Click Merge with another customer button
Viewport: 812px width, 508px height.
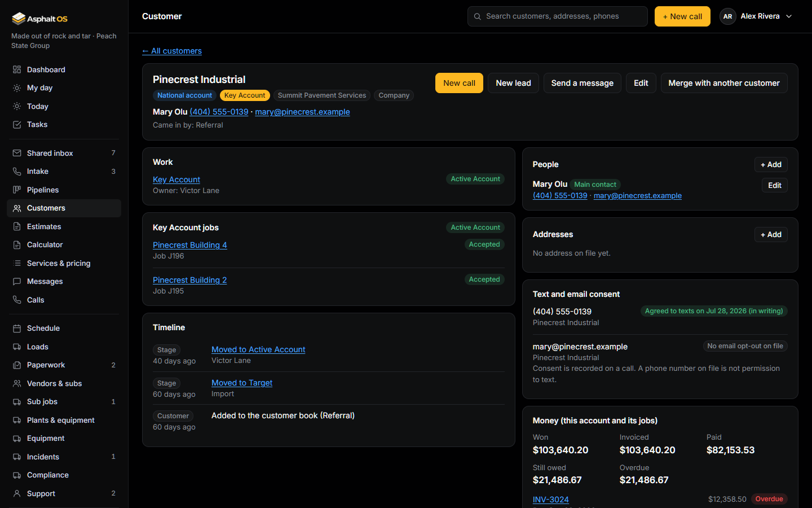pos(724,83)
